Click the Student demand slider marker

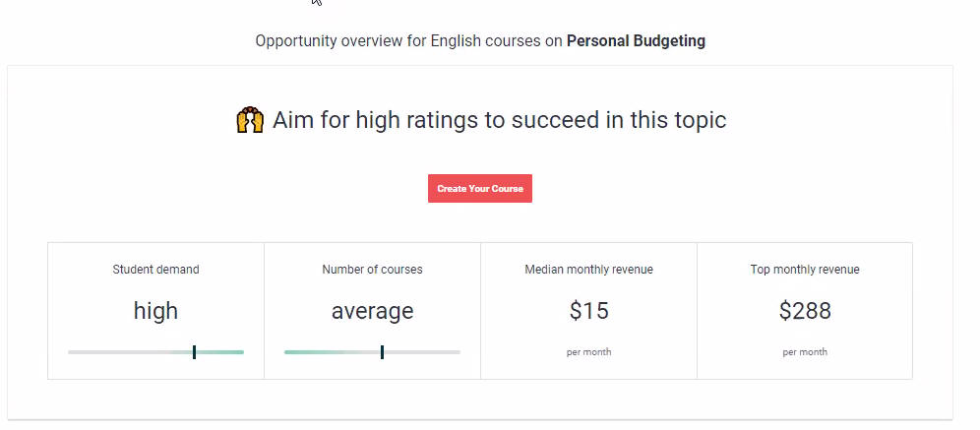point(195,352)
